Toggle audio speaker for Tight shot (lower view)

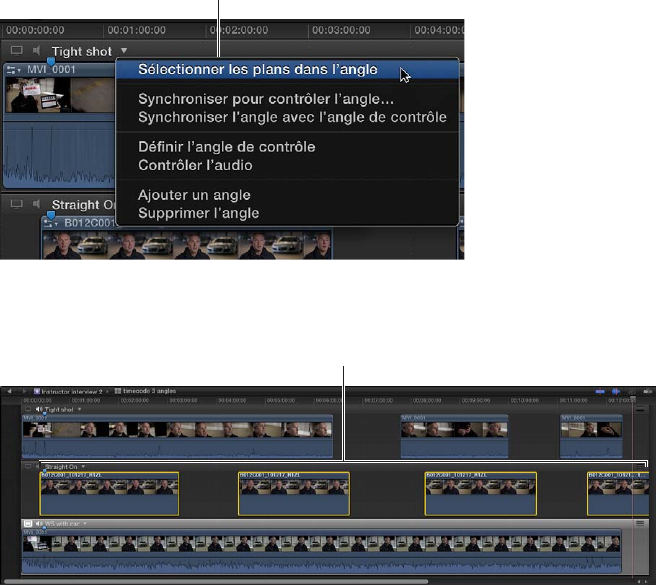39,409
